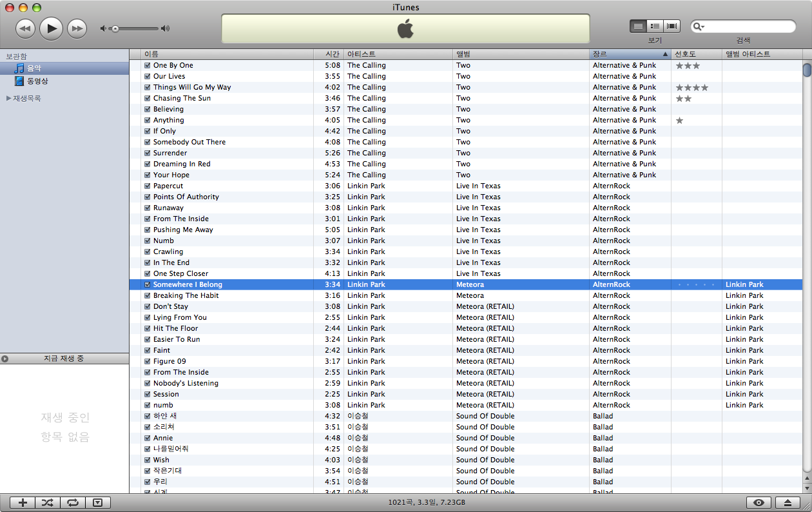This screenshot has width=812, height=512.
Task: Uncheck the Papercut song checkbox
Action: click(148, 186)
